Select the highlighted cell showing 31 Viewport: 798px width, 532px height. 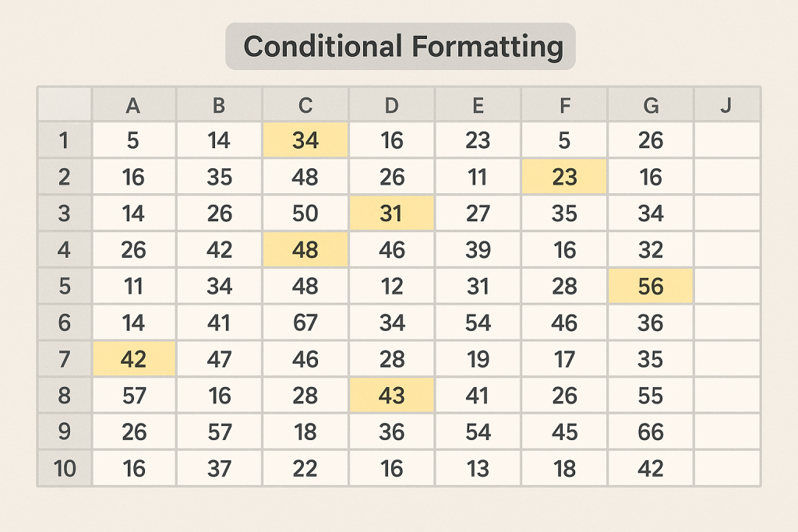391,213
